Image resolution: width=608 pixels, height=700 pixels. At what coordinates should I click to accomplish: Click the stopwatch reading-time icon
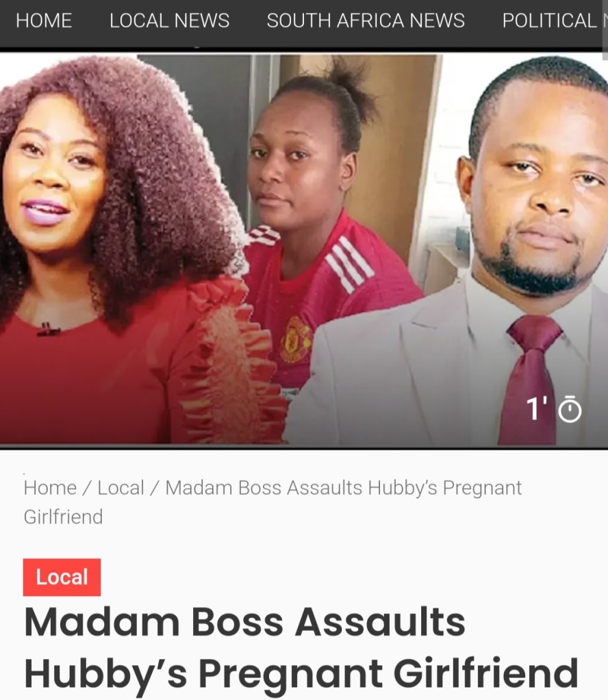pos(570,409)
